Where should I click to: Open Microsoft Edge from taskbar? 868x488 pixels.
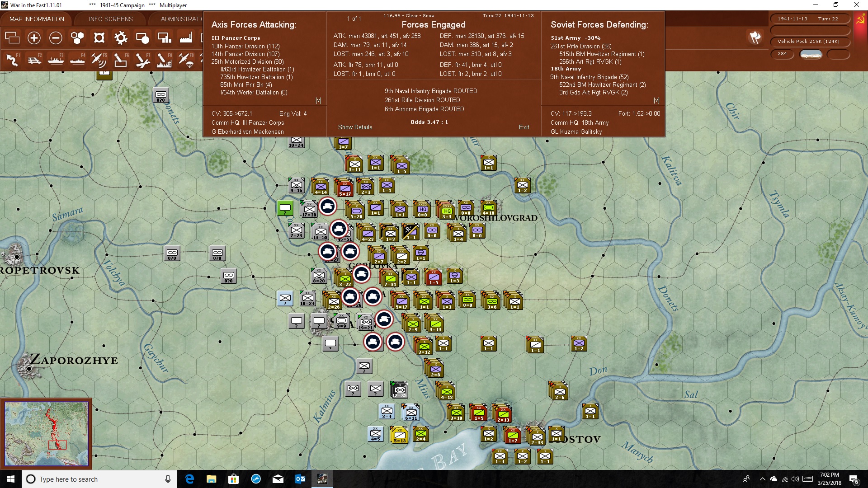[189, 479]
